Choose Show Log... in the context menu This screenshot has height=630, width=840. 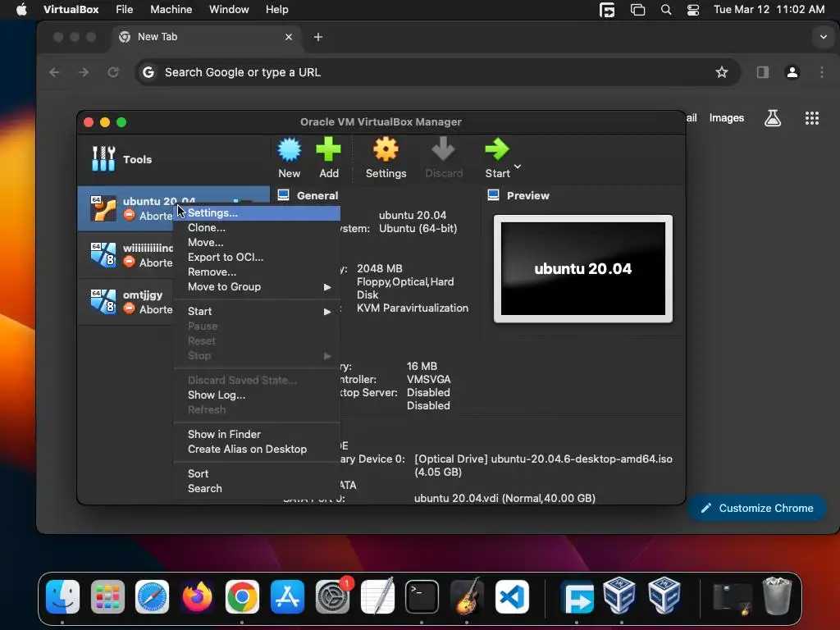click(257, 395)
